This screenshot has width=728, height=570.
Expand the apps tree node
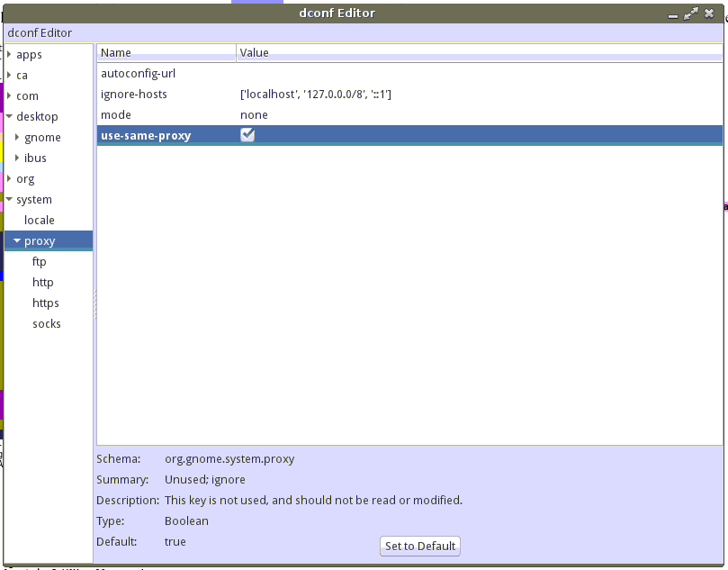click(x=9, y=55)
